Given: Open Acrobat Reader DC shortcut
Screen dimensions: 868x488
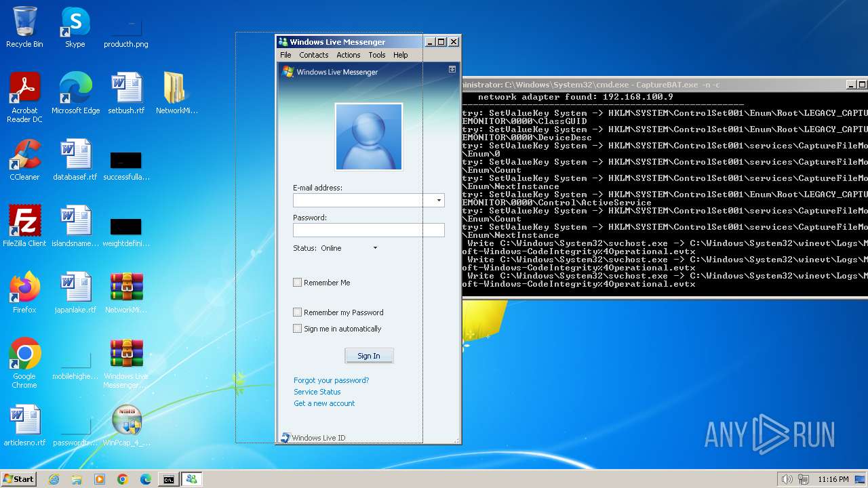Looking at the screenshot, I should (x=24, y=97).
